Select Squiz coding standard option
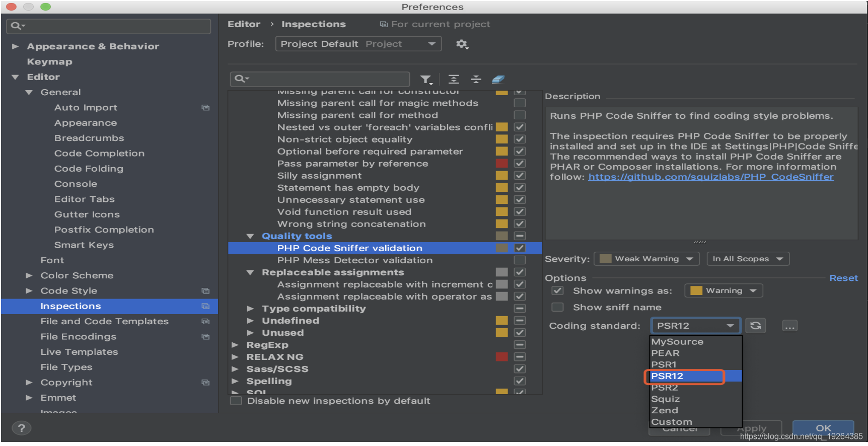Image resolution: width=868 pixels, height=446 pixels. point(696,399)
